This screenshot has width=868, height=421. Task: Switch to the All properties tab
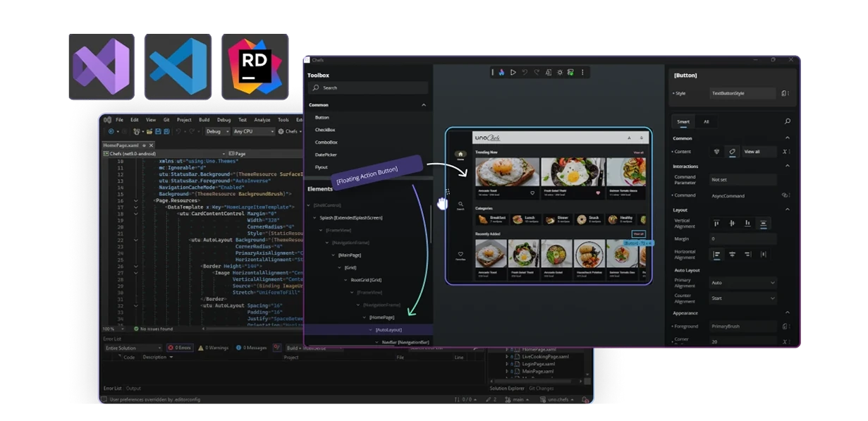[707, 122]
